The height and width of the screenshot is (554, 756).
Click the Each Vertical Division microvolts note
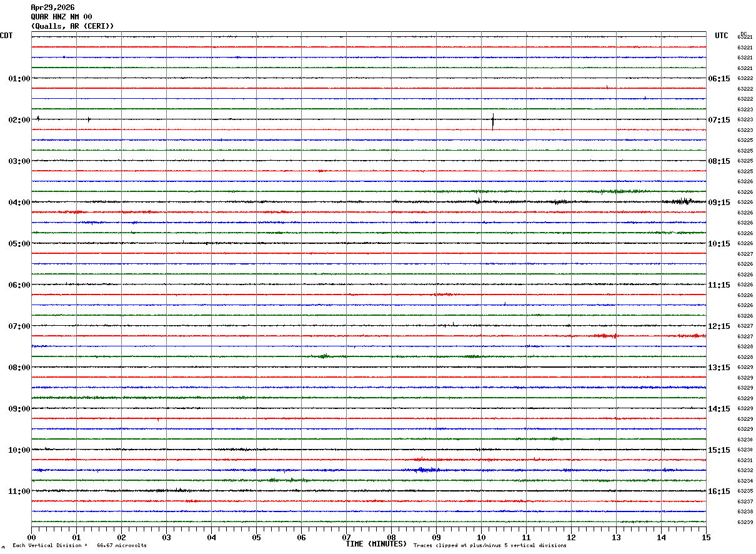coord(79,546)
